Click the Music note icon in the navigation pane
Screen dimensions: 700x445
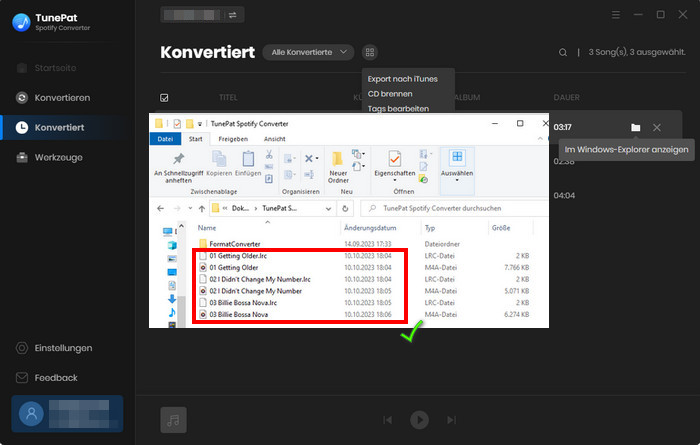coord(172,312)
